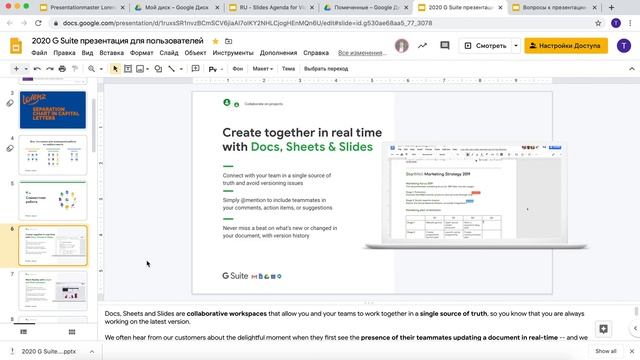This screenshot has height=360, width=640.
Task: Open the Смотреть presentation options dropdown
Action: pyautogui.click(x=516, y=46)
